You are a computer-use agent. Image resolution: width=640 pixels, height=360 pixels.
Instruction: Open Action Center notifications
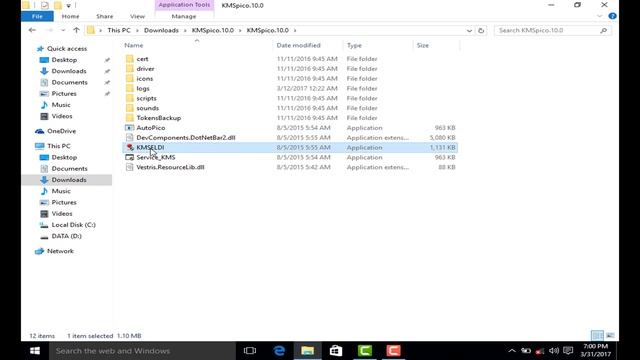tap(568, 351)
